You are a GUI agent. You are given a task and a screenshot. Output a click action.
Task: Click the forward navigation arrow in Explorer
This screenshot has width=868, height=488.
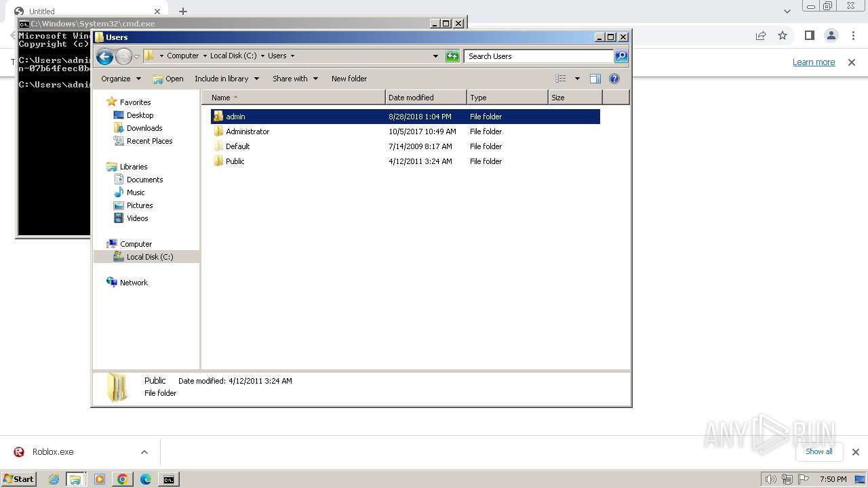(123, 56)
